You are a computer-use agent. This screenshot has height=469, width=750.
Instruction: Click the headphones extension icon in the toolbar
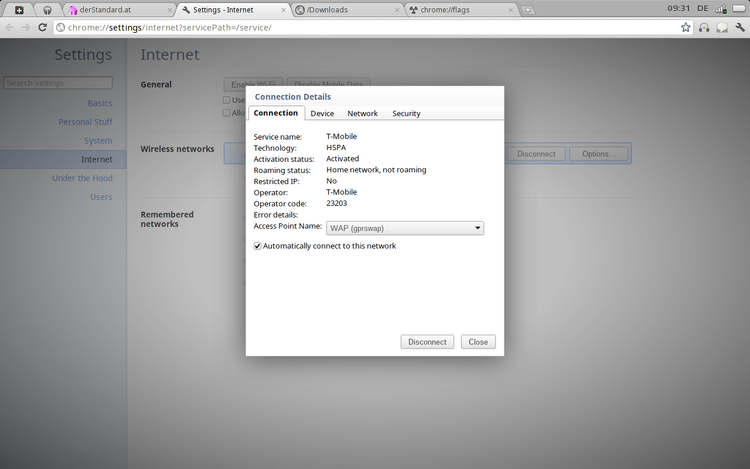point(704,27)
